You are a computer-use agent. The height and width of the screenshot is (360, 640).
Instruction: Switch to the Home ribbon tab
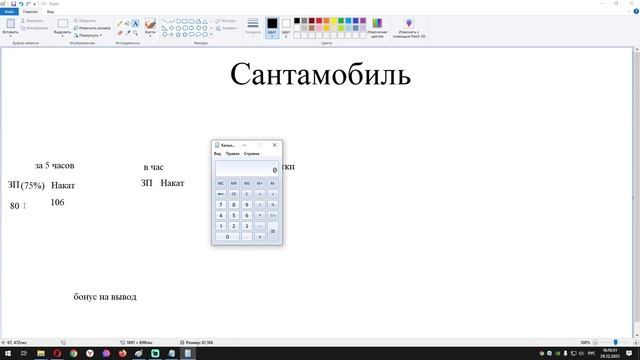tap(30, 12)
